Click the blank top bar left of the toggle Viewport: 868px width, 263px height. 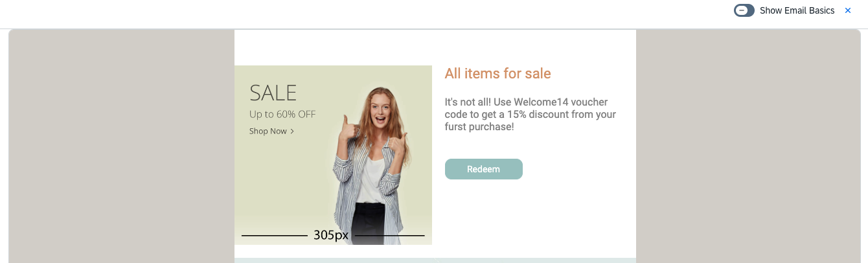(x=389, y=13)
